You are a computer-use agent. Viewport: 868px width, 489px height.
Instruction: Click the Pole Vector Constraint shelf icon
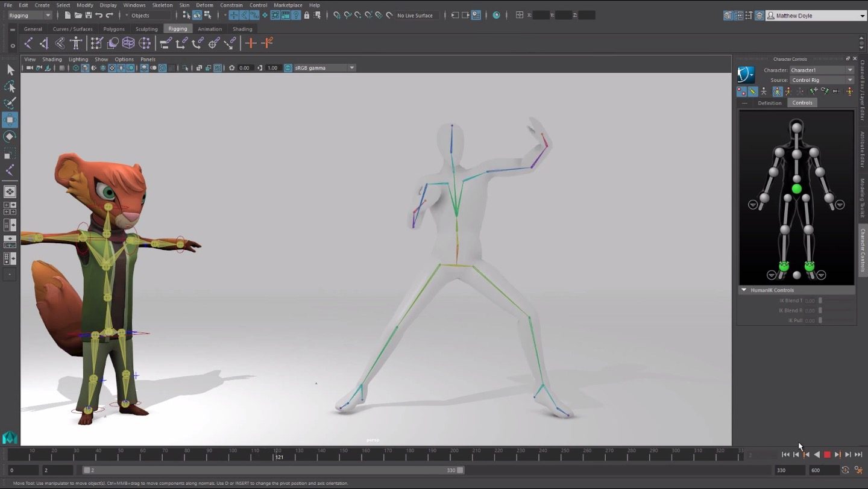coord(230,43)
